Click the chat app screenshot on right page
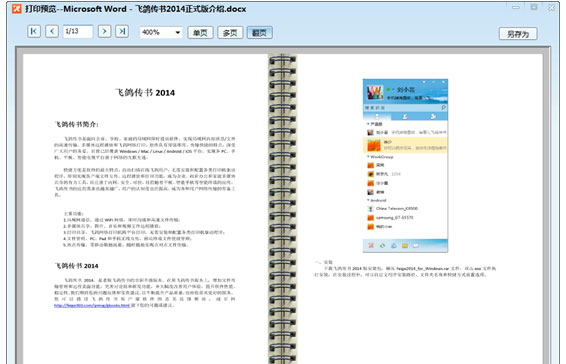Viewport: 566px width, 364px height. [x=405, y=165]
